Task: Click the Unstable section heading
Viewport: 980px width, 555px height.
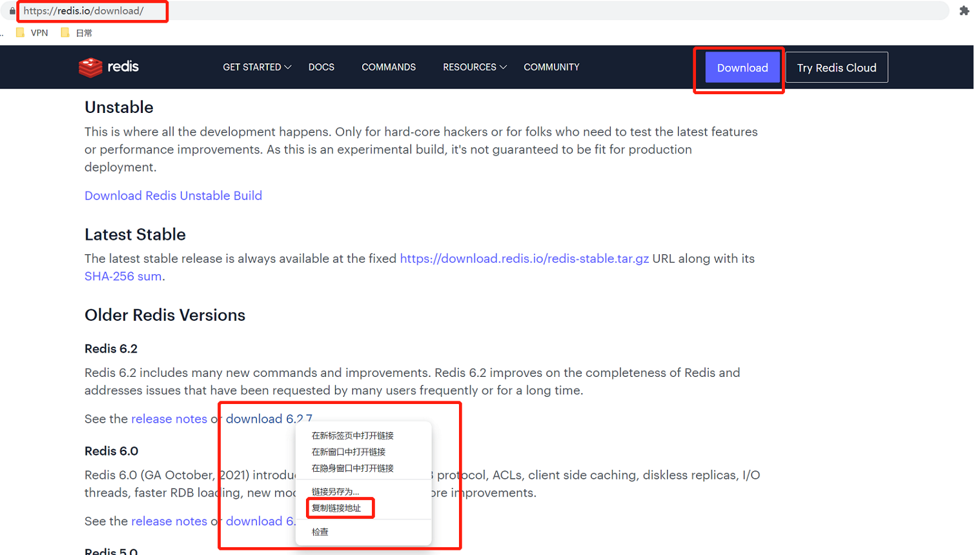Action: pos(119,107)
